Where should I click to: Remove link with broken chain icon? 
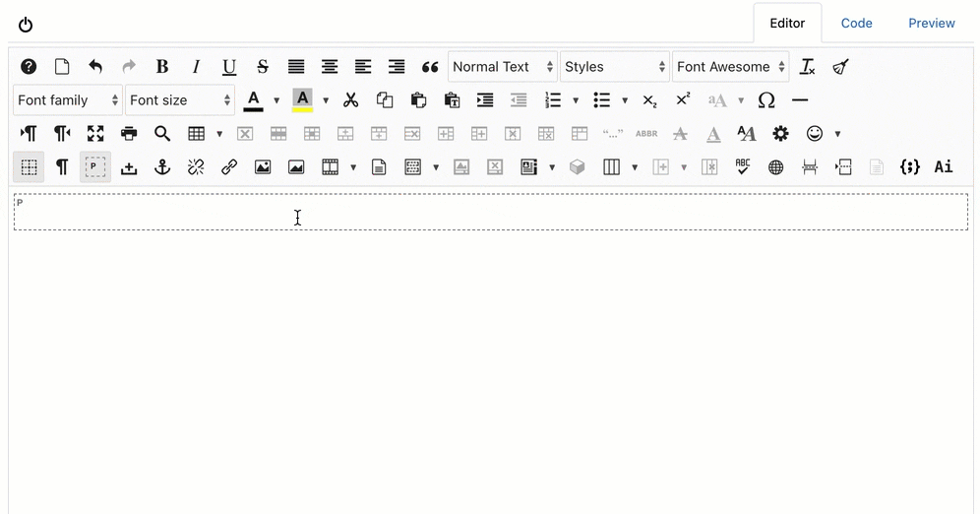(x=196, y=167)
